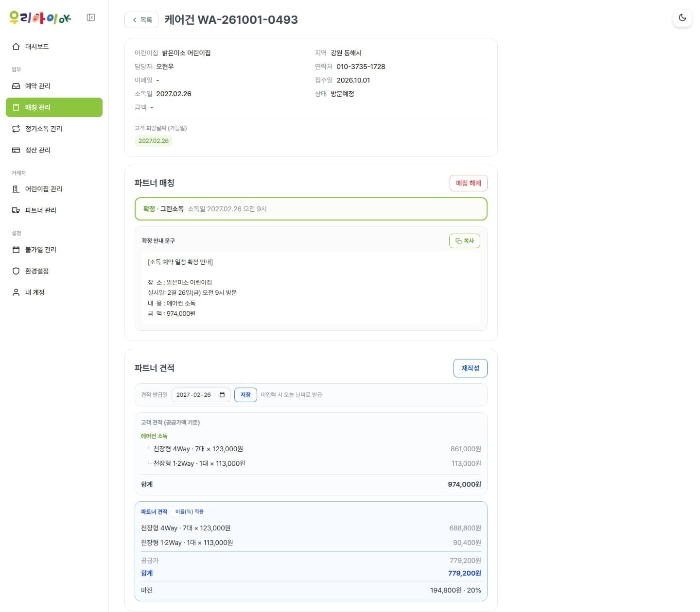This screenshot has height=612, width=700.
Task: Click the 밝은미소 어린이집 name value
Action: 186,53
